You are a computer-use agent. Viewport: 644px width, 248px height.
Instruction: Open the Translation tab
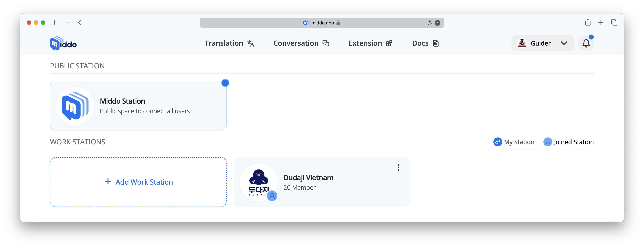[229, 43]
